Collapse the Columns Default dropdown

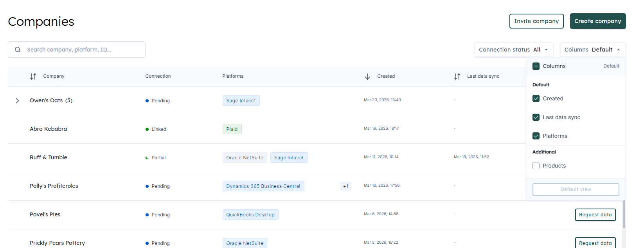(593, 50)
